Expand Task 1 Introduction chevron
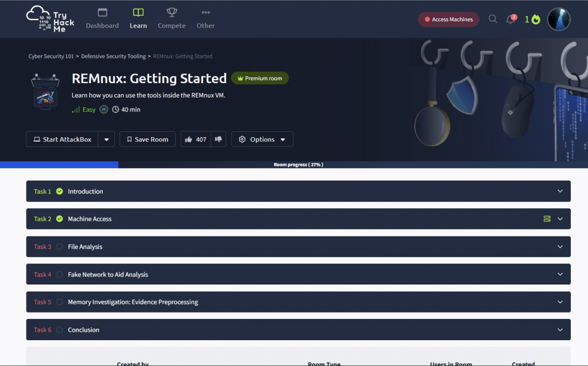Viewport: 588px width, 366px height. (560, 191)
